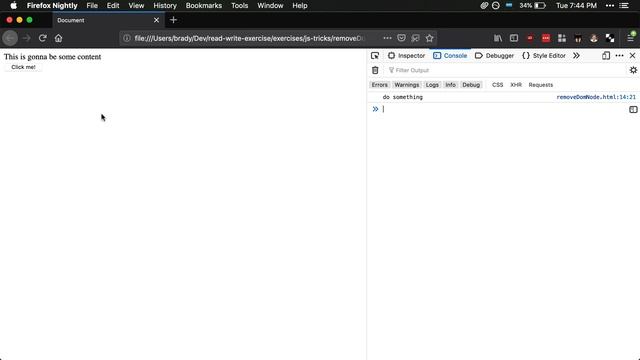
Task: Show site information in address bar
Action: [127, 38]
